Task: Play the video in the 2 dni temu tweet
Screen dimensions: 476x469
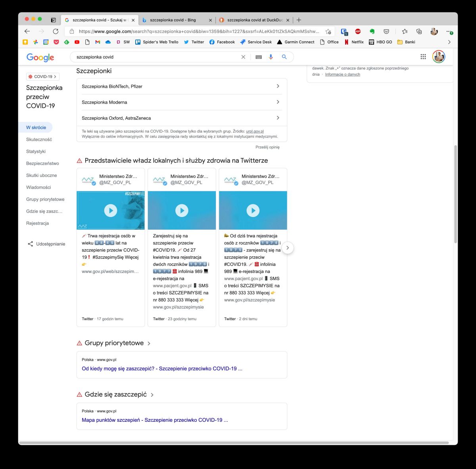Action: [253, 211]
